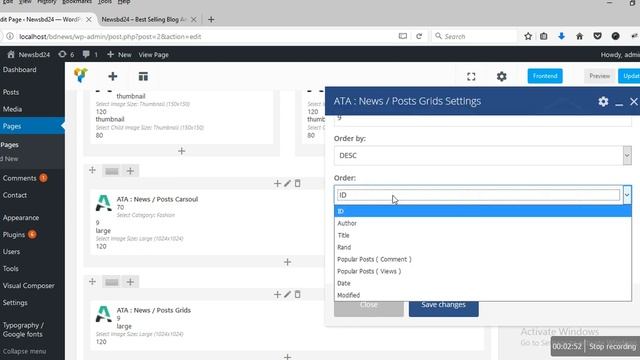Screen dimensions: 640x360
Task: Open WordPress updates counter icon
Action: click(66, 54)
